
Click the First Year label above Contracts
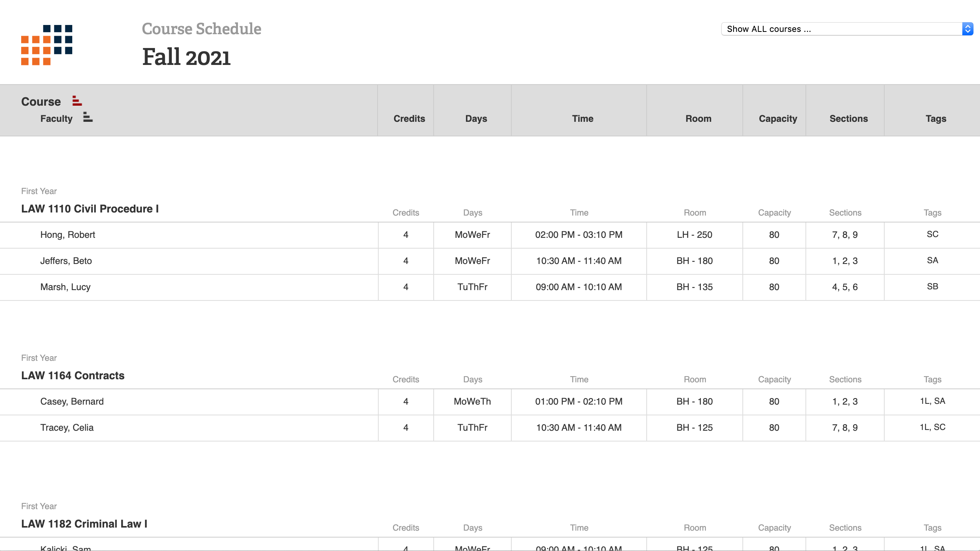coord(38,358)
